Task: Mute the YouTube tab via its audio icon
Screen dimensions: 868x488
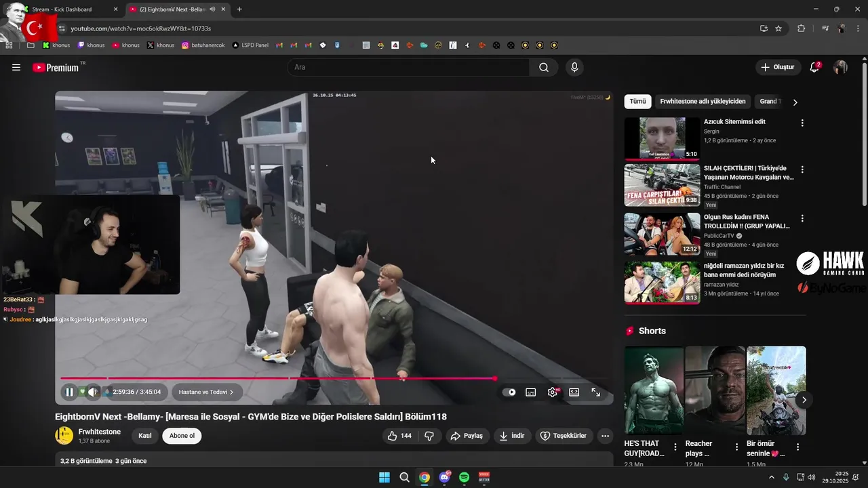Action: tap(212, 9)
